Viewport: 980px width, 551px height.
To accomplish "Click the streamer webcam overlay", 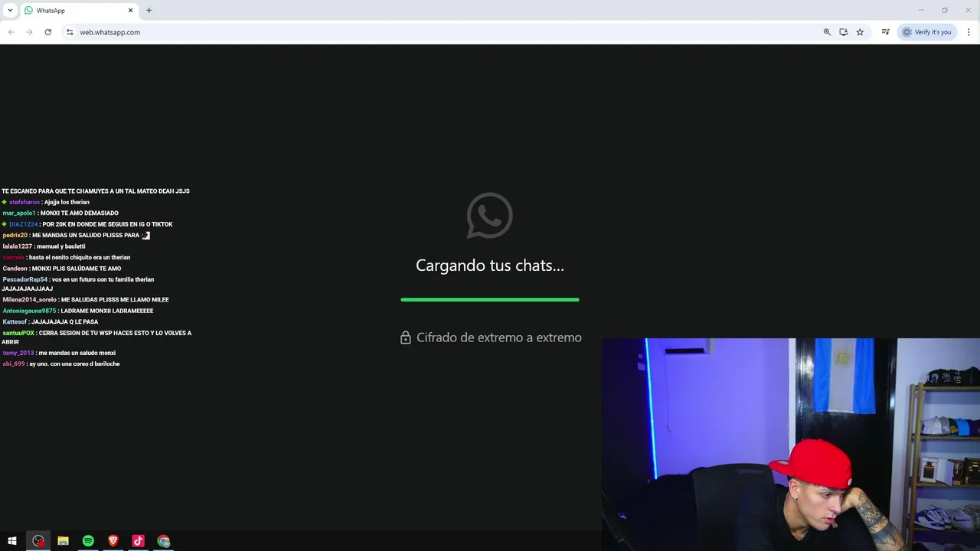I will 790,445.
